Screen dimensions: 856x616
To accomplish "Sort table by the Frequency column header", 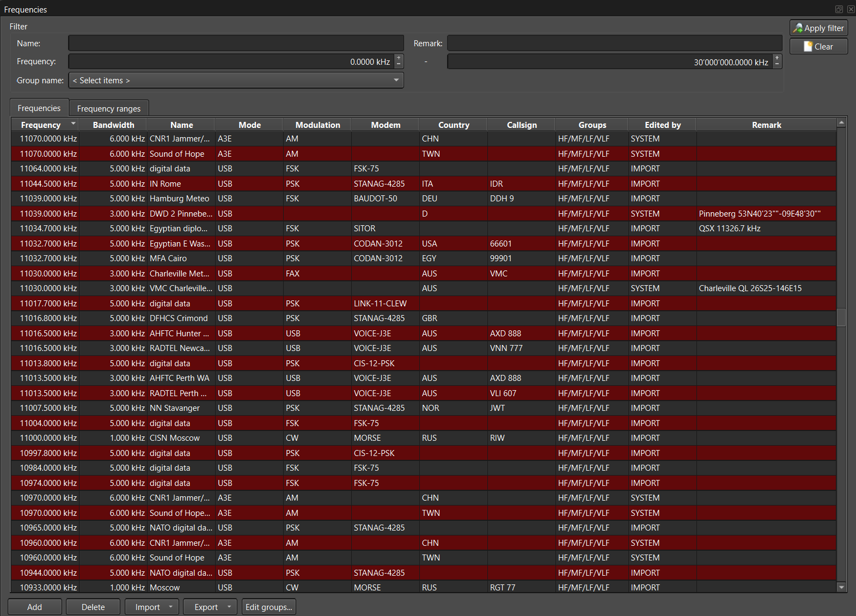I will [41, 125].
